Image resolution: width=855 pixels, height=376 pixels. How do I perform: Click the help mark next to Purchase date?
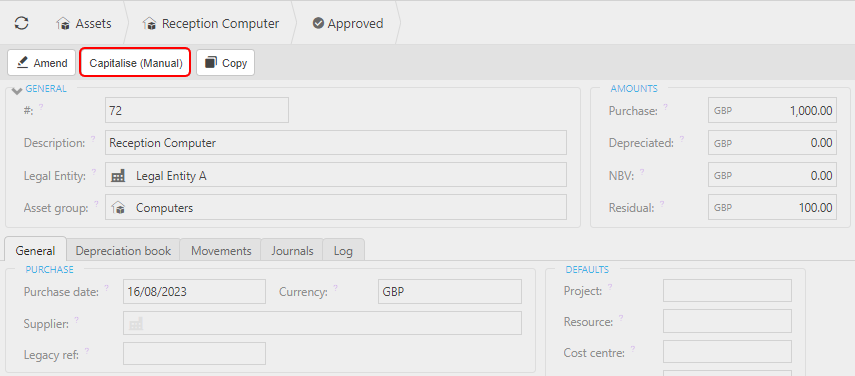(x=107, y=288)
